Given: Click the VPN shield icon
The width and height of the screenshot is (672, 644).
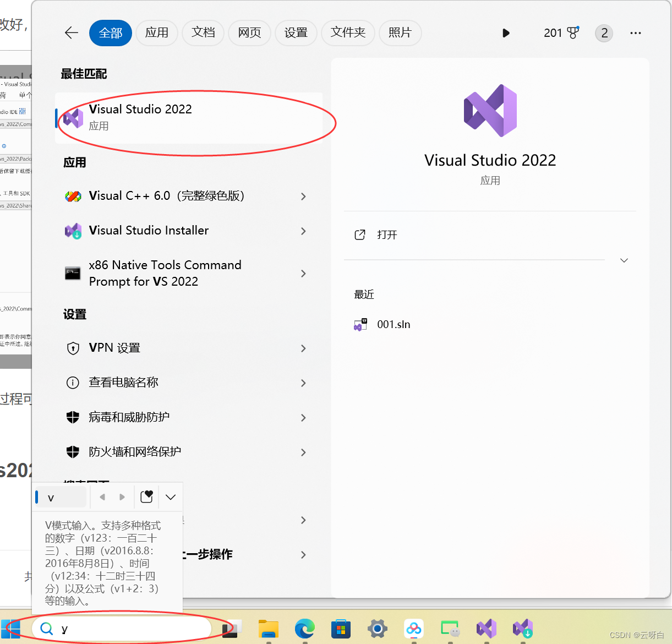Looking at the screenshot, I should pyautogui.click(x=73, y=348).
